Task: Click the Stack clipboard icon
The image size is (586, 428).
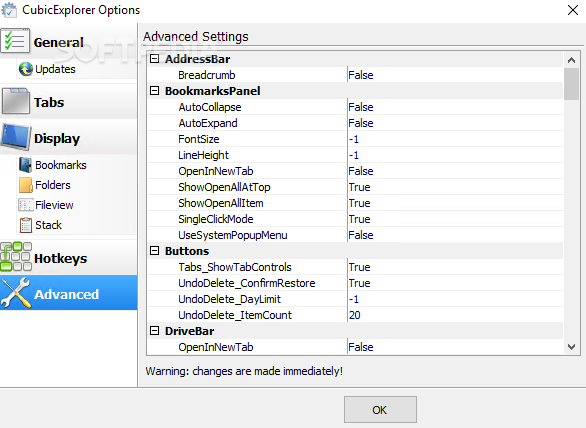Action: pyautogui.click(x=25, y=225)
